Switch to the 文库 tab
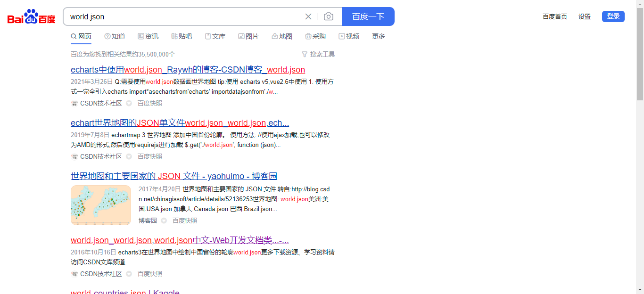644x294 pixels. tap(215, 36)
